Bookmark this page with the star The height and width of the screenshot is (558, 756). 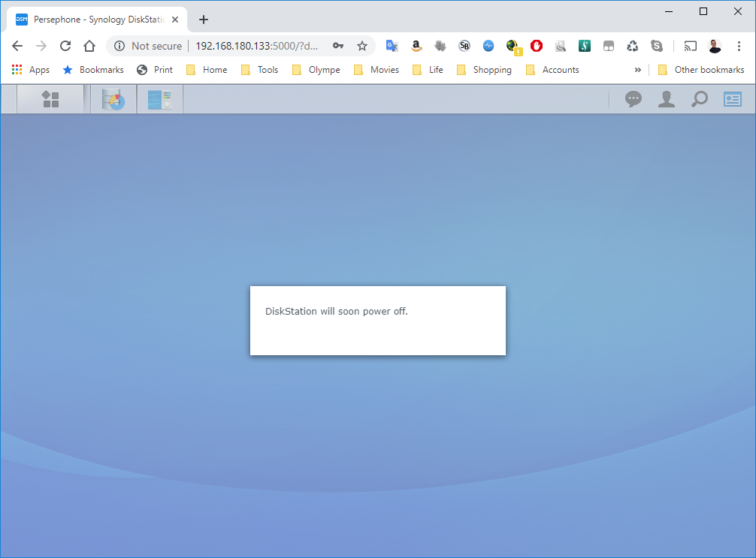point(362,46)
